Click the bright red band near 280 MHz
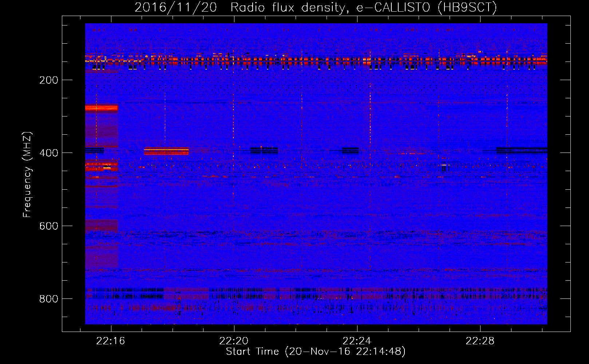Screen dimensions: 589x364 pyautogui.click(x=101, y=108)
